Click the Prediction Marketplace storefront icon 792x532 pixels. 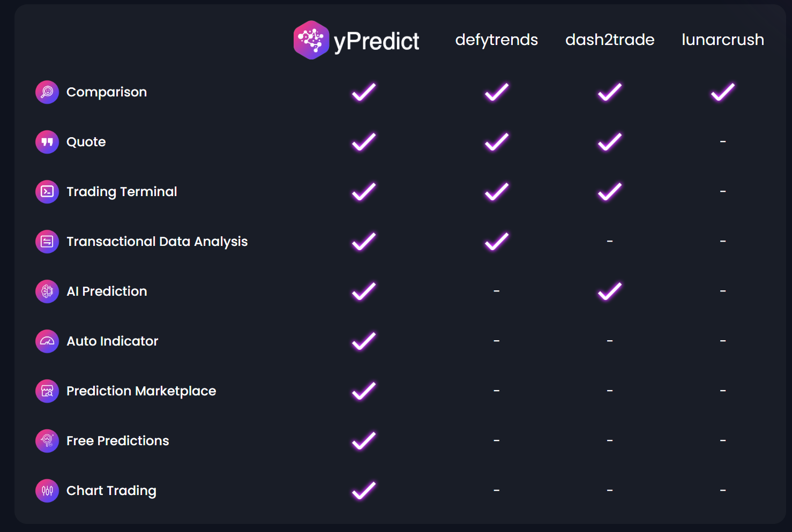click(x=47, y=391)
